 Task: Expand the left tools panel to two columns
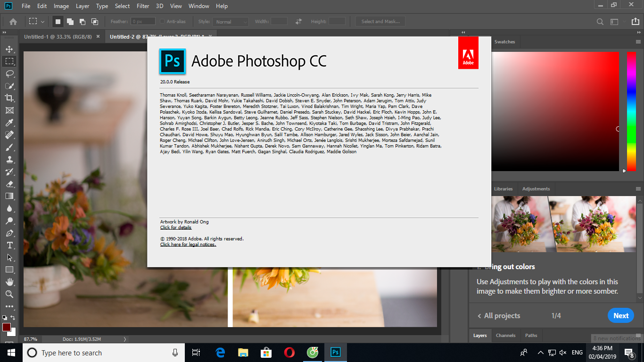tap(4, 33)
